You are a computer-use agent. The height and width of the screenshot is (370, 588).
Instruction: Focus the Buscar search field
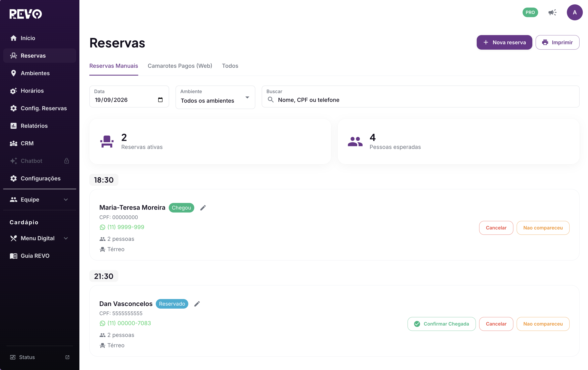[420, 96]
